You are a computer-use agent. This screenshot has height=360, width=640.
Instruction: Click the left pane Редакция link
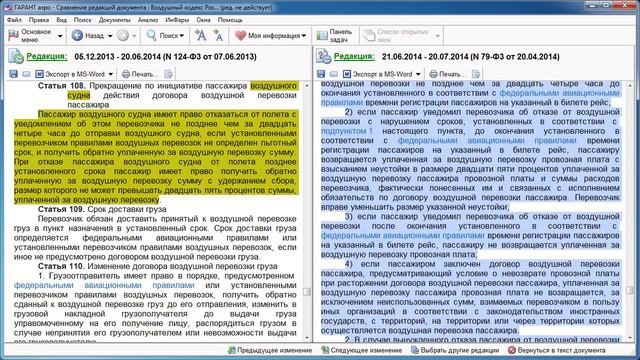coord(47,56)
